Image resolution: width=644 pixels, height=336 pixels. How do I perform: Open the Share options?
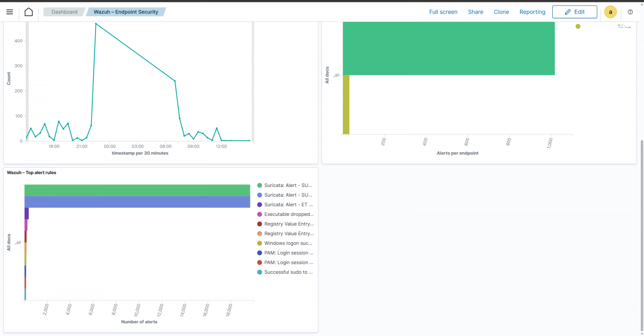(x=475, y=12)
